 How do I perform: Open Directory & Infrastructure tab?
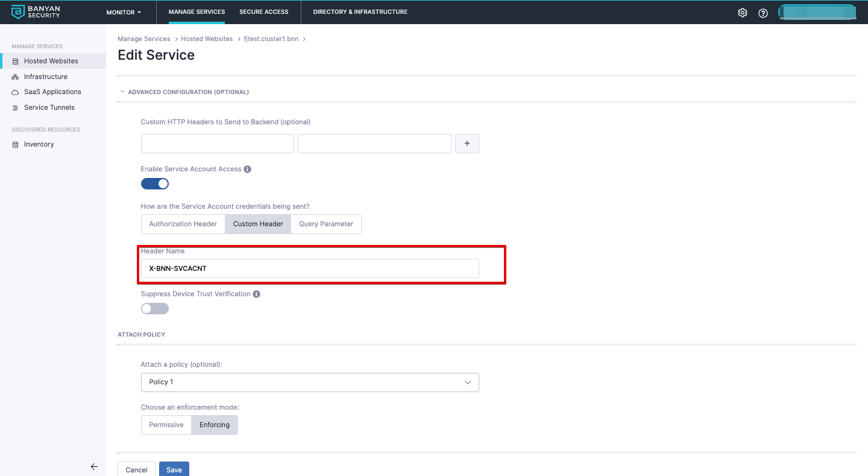tap(360, 12)
